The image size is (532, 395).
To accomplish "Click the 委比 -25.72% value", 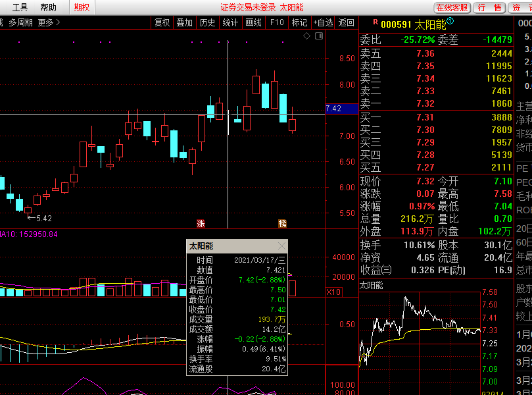I will pyautogui.click(x=418, y=39).
